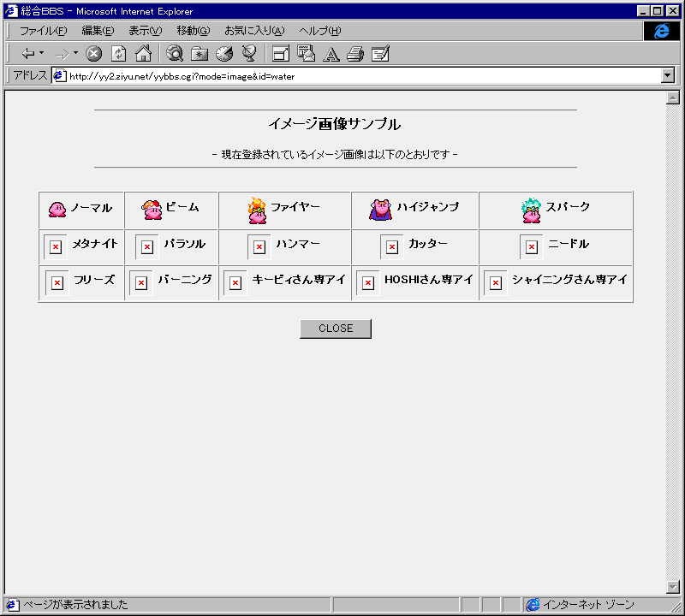
Task: Click the Font size letter A icon
Action: tap(331, 54)
